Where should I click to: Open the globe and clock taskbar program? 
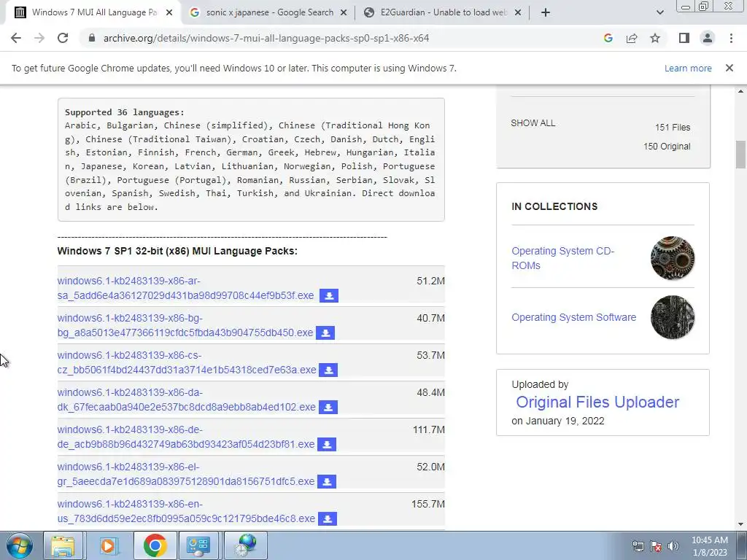(x=246, y=545)
